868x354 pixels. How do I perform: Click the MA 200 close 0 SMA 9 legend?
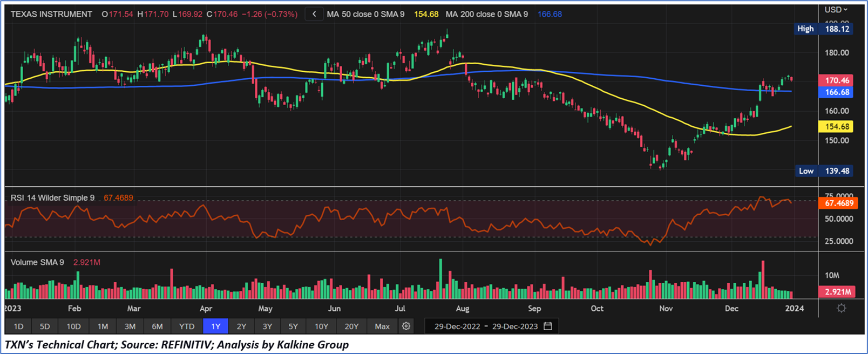(487, 15)
